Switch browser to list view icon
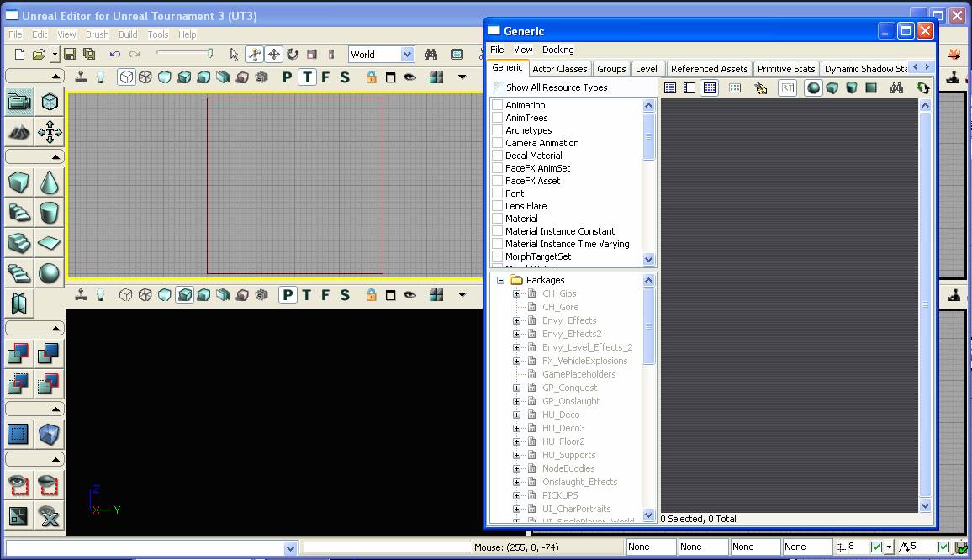Image resolution: width=972 pixels, height=560 pixels. click(x=670, y=88)
